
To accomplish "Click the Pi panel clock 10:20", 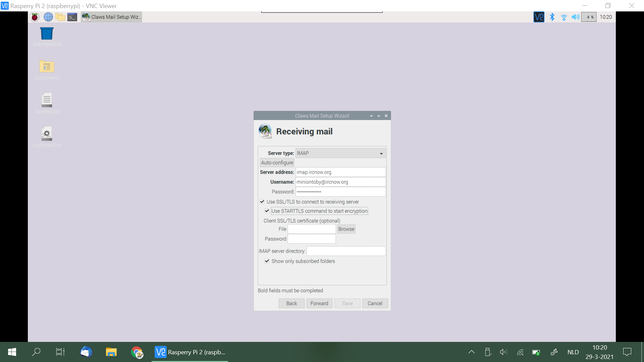I will (606, 17).
